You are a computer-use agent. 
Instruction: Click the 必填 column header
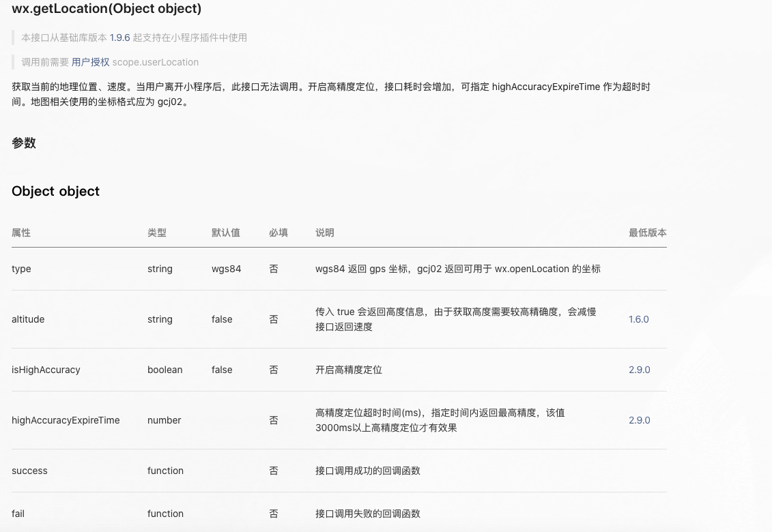click(x=278, y=233)
